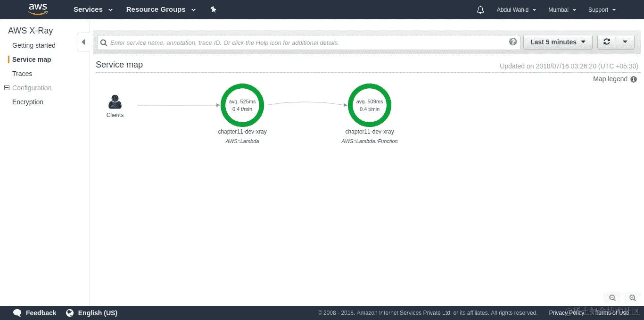Change language from English (US)
Screen dimensions: 644x320
pyautogui.click(x=98, y=313)
